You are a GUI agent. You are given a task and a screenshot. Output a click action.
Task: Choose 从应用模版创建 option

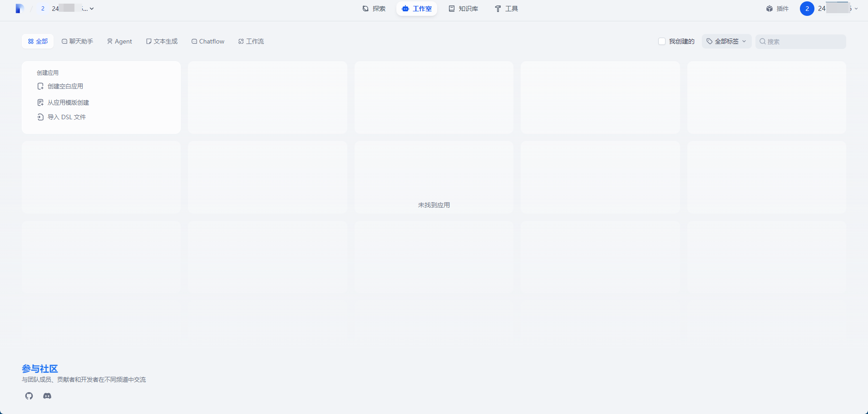point(63,102)
